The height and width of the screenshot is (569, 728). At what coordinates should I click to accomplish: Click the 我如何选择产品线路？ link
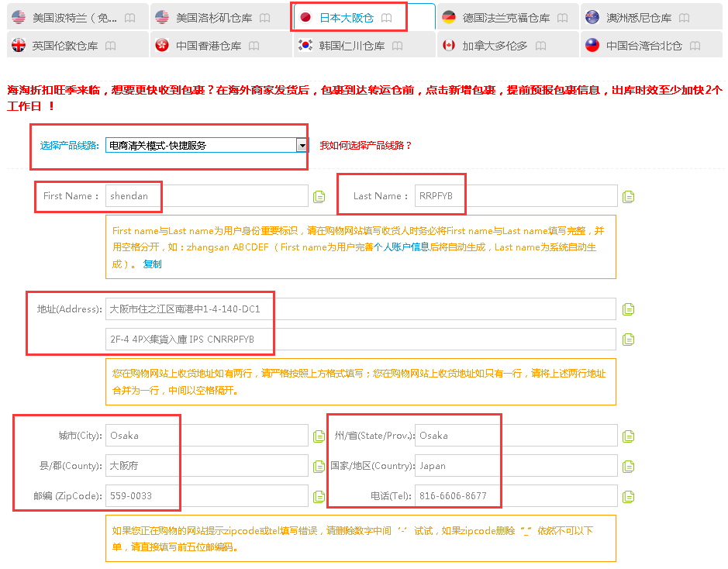pyautogui.click(x=366, y=145)
